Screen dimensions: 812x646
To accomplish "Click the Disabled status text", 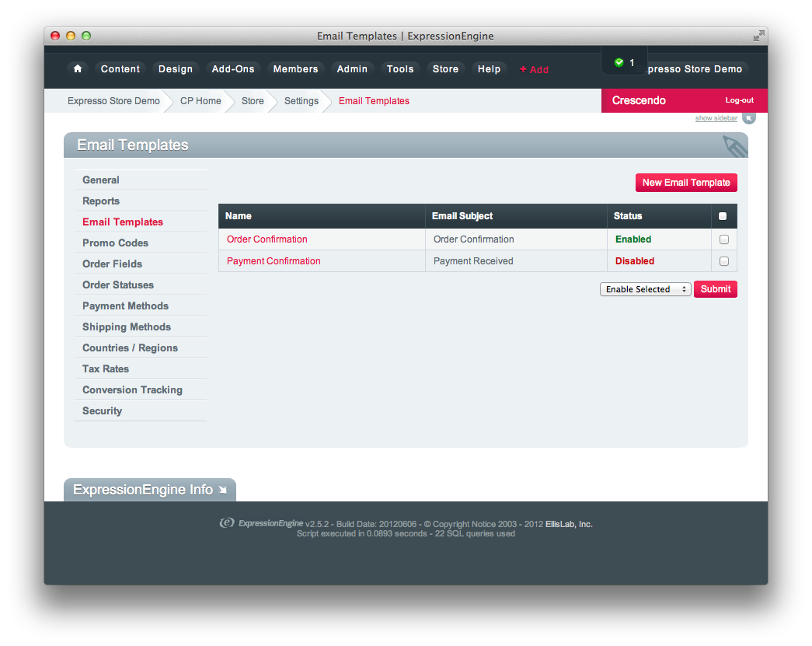I will coord(635,261).
